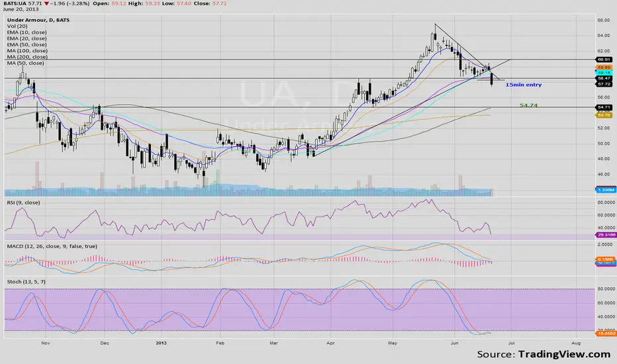This screenshot has width=617, height=364.
Task: Click the 59.89 orange EMA price label
Action: tap(604, 68)
